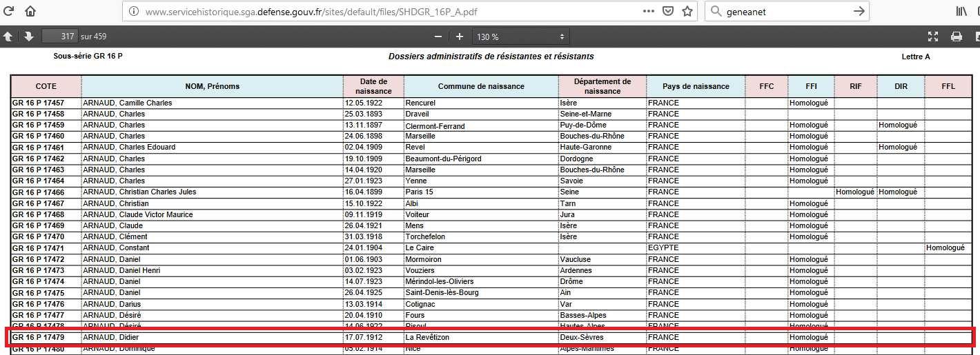Viewport: 980px width, 355px height.
Task: Select the 'NOM, Prénoms' column header
Action: [x=212, y=86]
